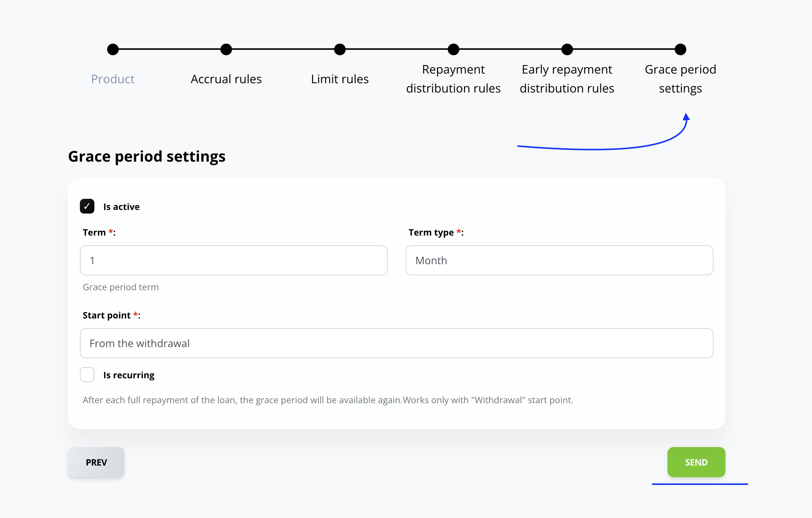Uncheck the Is active checkbox
Viewport: 812px width, 518px height.
click(87, 207)
